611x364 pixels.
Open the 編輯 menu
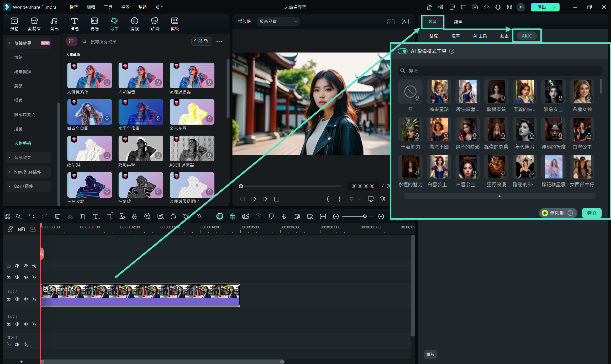click(91, 7)
